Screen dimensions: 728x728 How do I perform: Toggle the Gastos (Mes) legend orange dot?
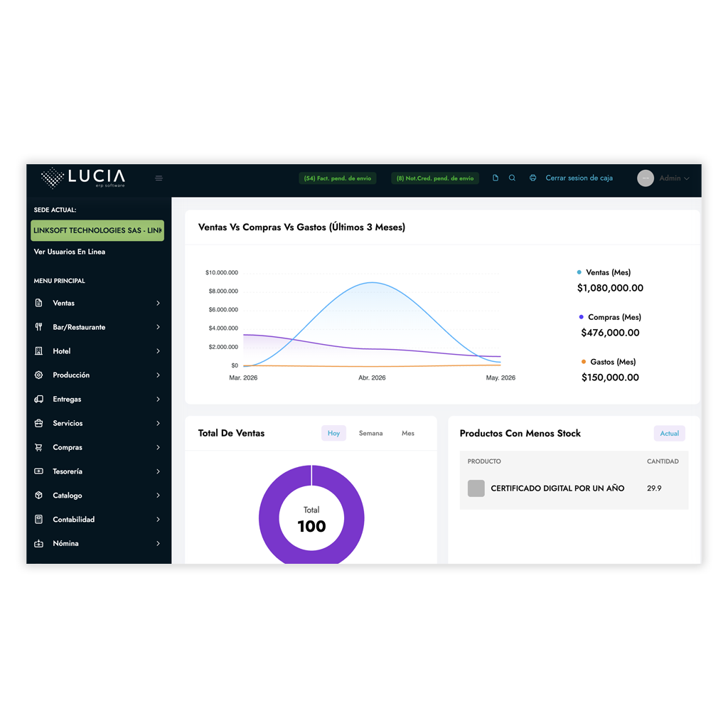coord(584,362)
